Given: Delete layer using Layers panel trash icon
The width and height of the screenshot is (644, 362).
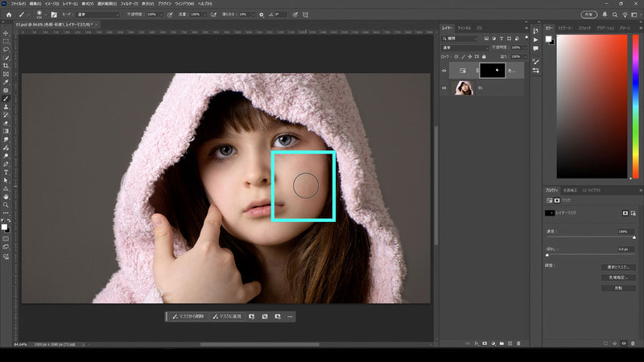Looking at the screenshot, I should [518, 343].
